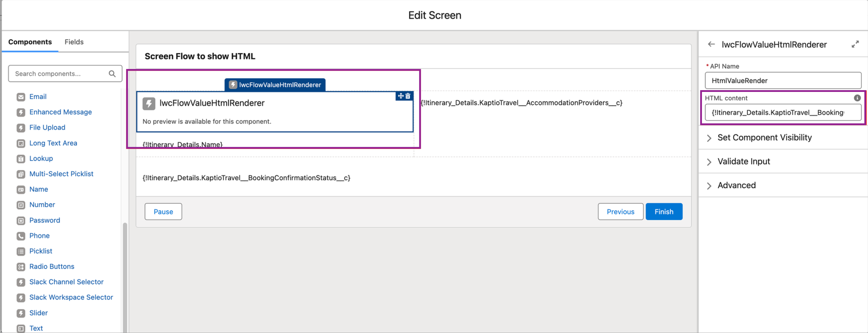This screenshot has width=868, height=333.
Task: Click the Previous button
Action: click(620, 212)
